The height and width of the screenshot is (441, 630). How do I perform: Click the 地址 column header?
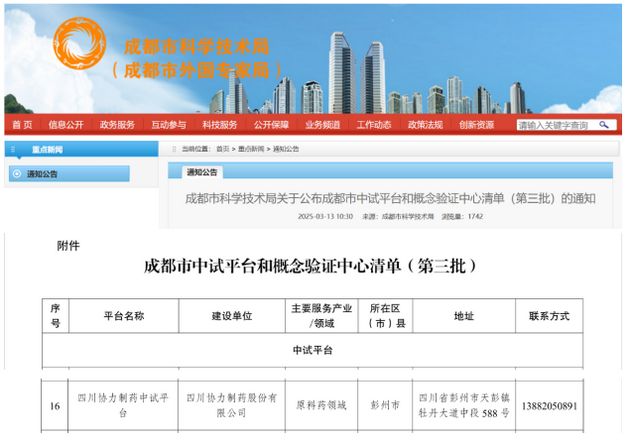tap(464, 316)
